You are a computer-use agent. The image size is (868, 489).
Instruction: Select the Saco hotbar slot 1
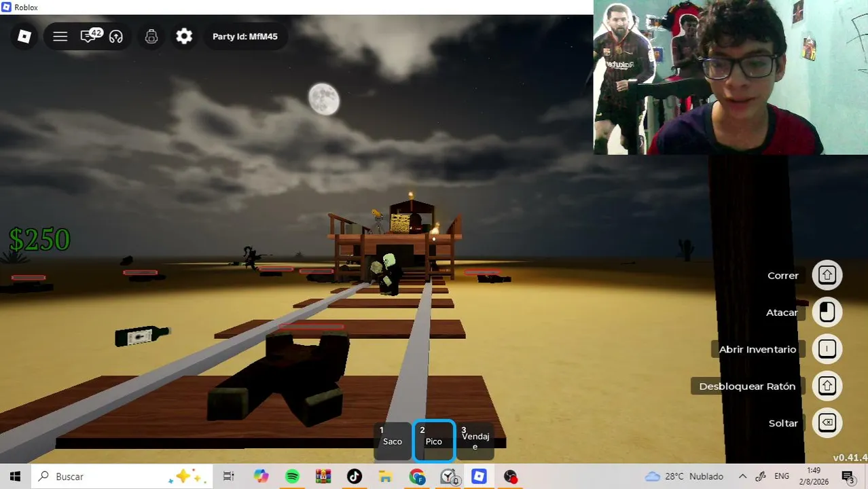pyautogui.click(x=393, y=441)
